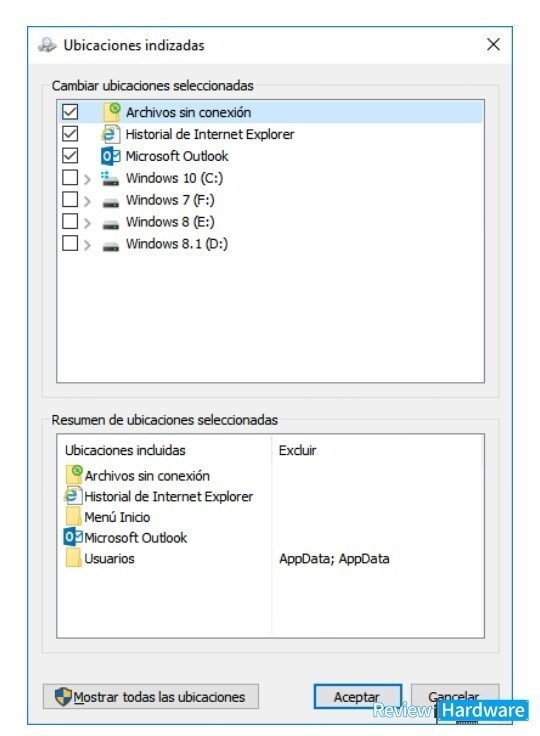Enable the Windows 10 (C:) checkbox
The height and width of the screenshot is (736, 540).
(70, 177)
